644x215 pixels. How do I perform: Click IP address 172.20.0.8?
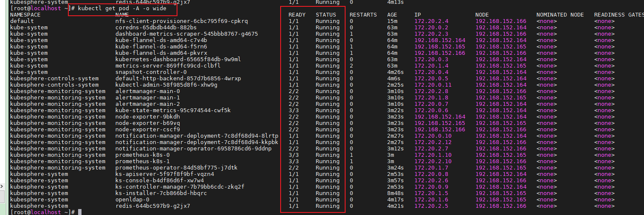click(x=431, y=174)
